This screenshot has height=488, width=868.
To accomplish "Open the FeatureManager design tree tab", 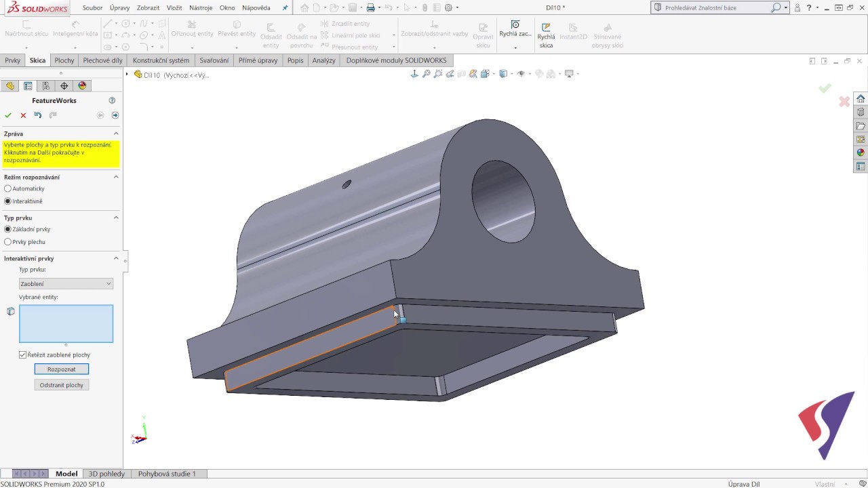I will tap(9, 86).
